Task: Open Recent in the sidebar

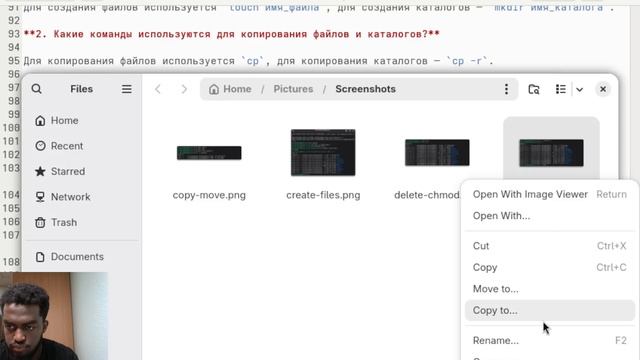Action: tap(82, 146)
